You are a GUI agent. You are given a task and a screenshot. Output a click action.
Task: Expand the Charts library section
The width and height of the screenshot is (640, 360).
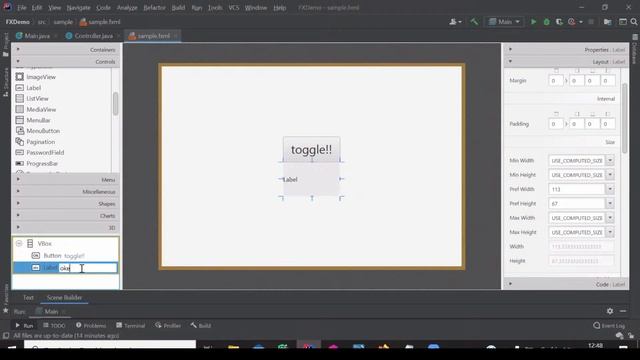(x=66, y=216)
